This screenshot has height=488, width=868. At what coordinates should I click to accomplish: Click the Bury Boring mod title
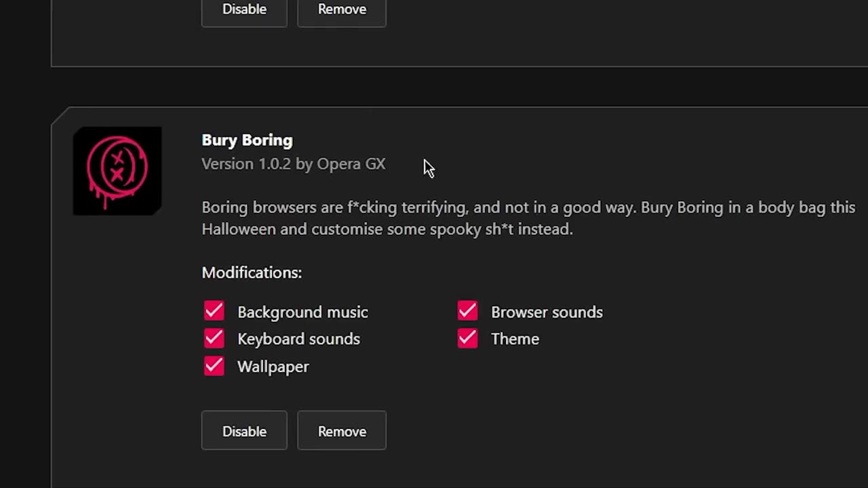(247, 140)
